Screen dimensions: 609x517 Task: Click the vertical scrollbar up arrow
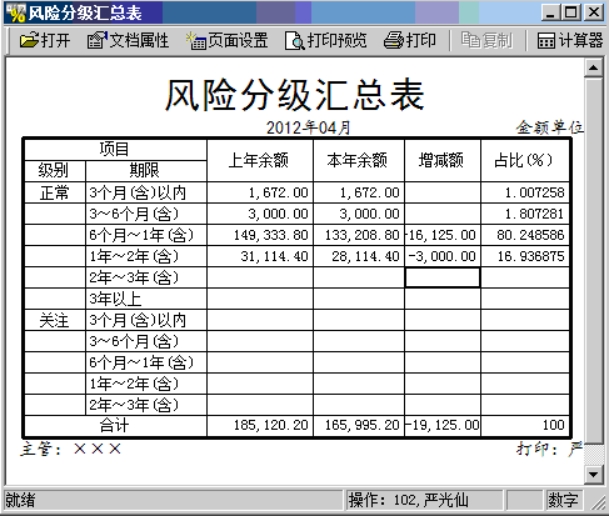coord(593,68)
